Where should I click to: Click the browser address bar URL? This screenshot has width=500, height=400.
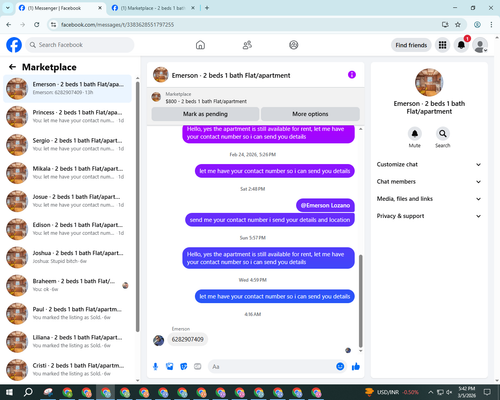click(117, 25)
